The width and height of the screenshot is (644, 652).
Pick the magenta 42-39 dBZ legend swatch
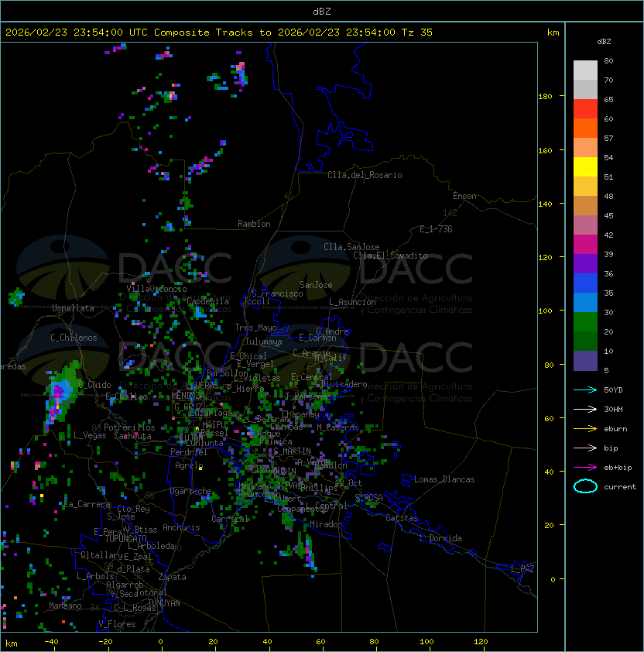click(x=585, y=245)
